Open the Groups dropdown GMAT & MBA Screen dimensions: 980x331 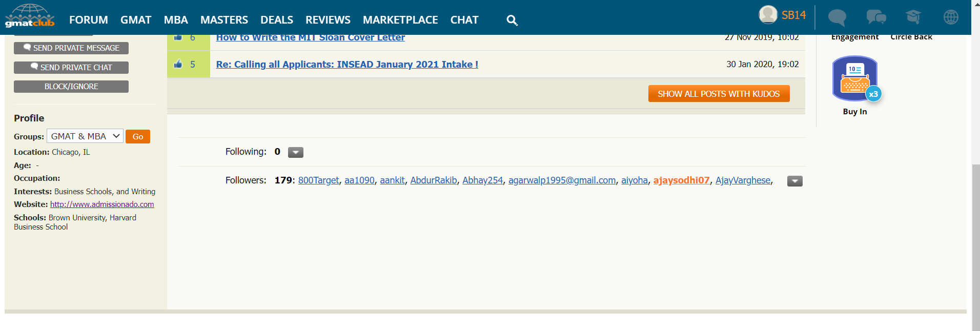85,136
